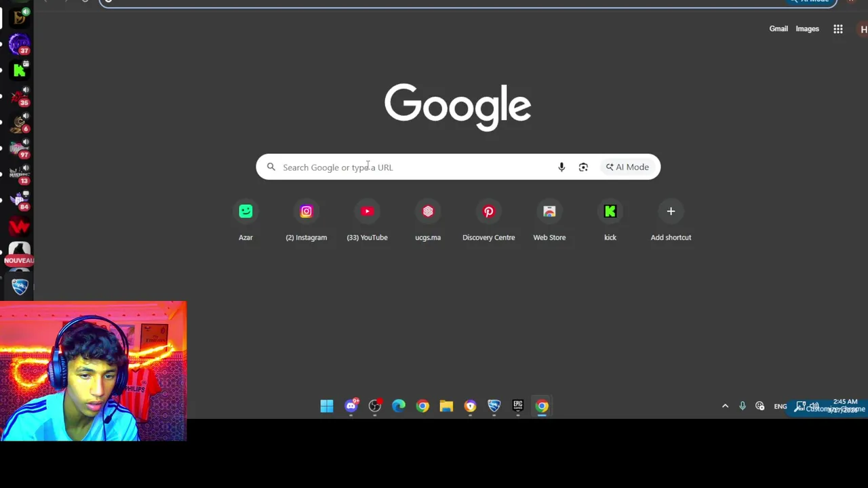Open the Discord server with 97 badge

(x=20, y=148)
